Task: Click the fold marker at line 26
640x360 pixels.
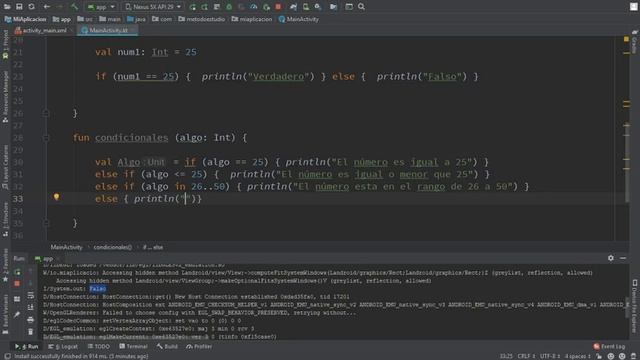Action: [46, 113]
